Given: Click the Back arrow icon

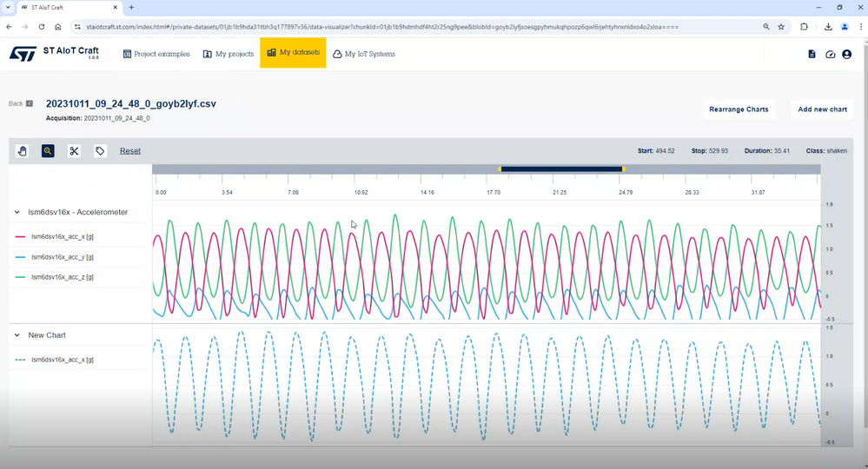Looking at the screenshot, I should [x=30, y=103].
